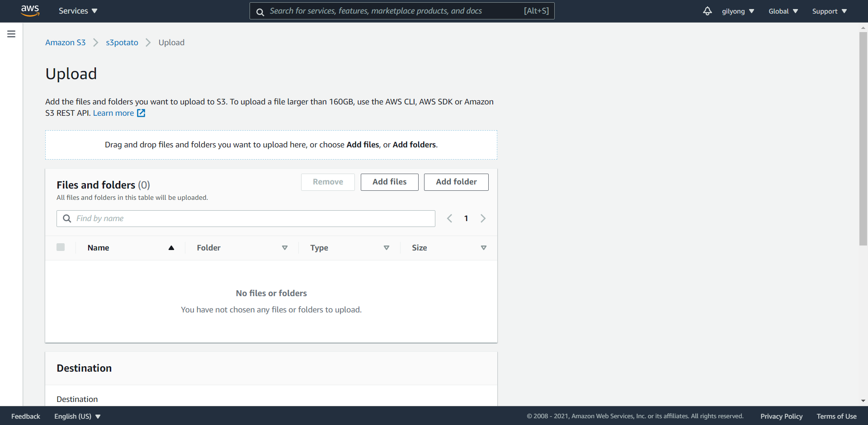Screen dimensions: 868x425
Task: Focus the AWS services search field
Action: 402,11
